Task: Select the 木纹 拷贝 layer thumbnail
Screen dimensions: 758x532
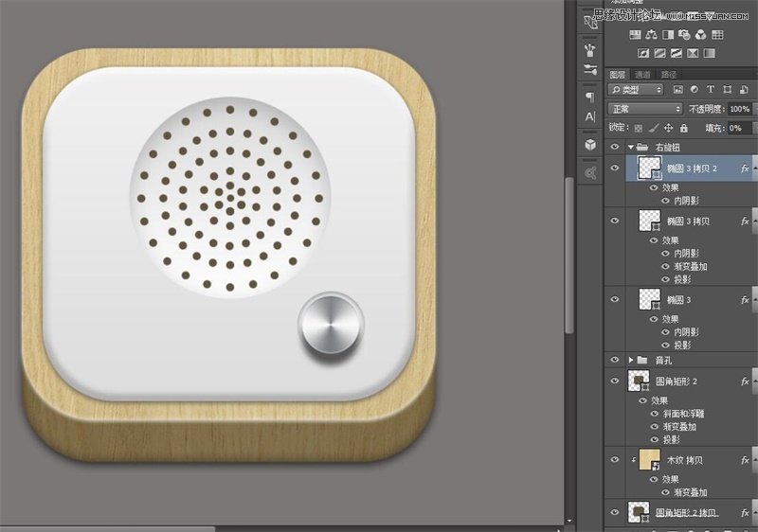Action: click(x=649, y=460)
